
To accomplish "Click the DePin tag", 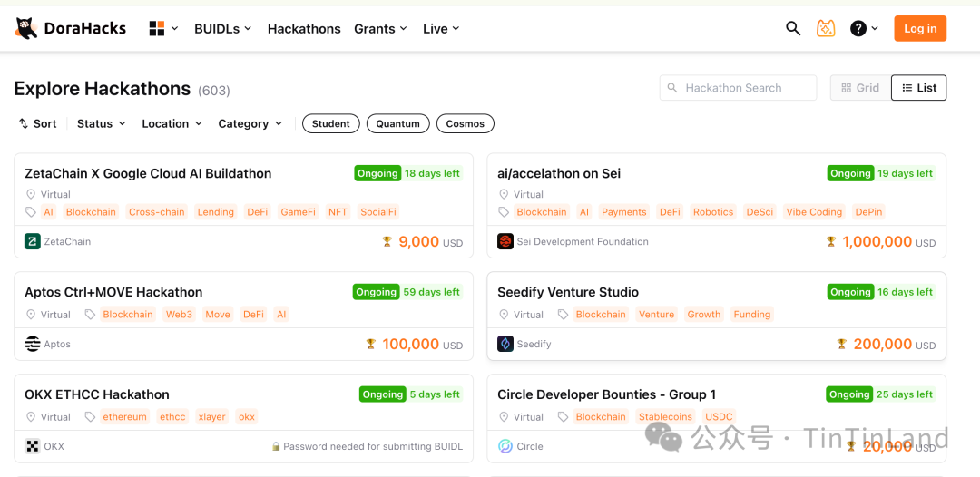I will point(868,212).
